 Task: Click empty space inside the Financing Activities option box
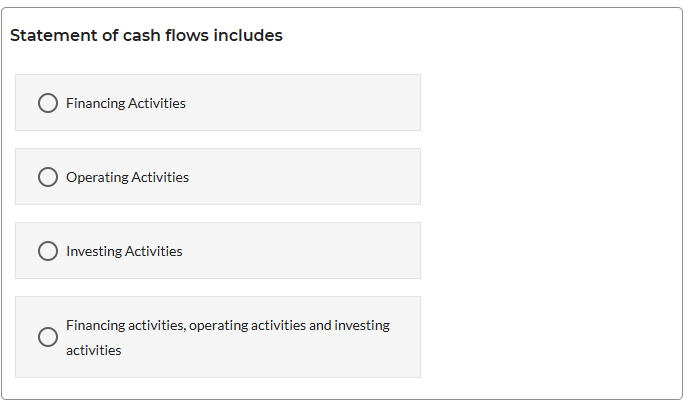click(x=320, y=103)
